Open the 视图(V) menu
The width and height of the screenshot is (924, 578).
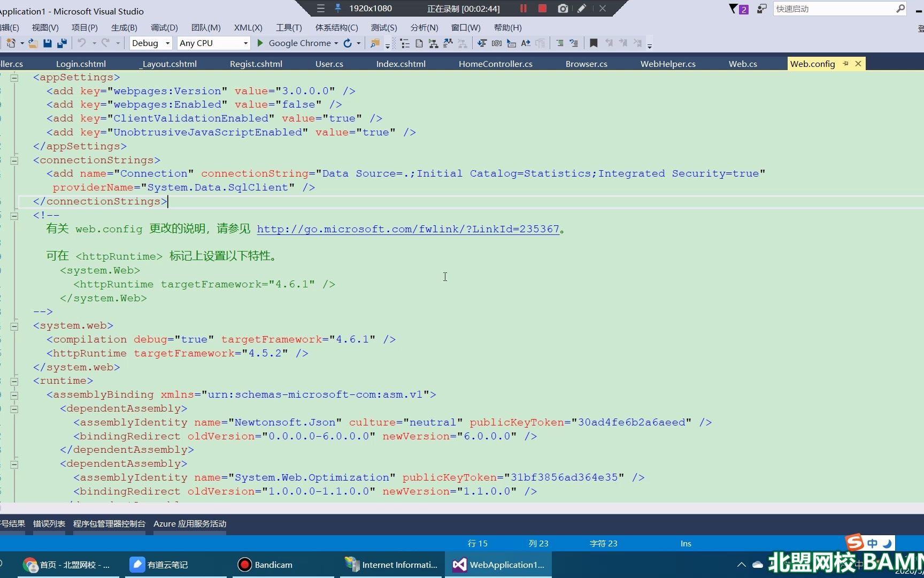45,27
